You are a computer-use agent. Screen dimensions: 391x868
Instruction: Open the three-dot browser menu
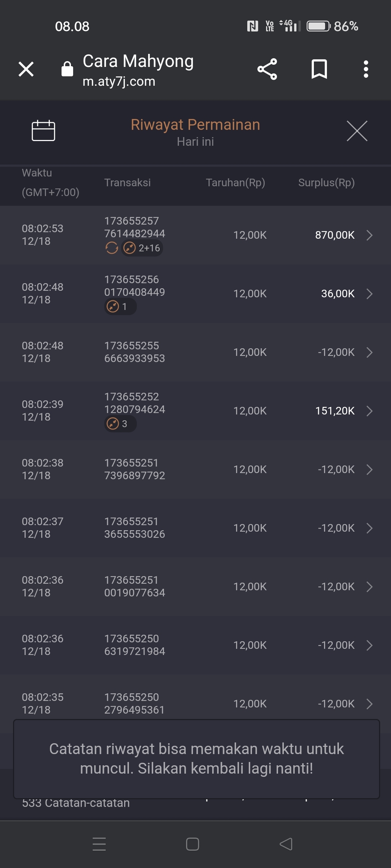[x=366, y=69]
